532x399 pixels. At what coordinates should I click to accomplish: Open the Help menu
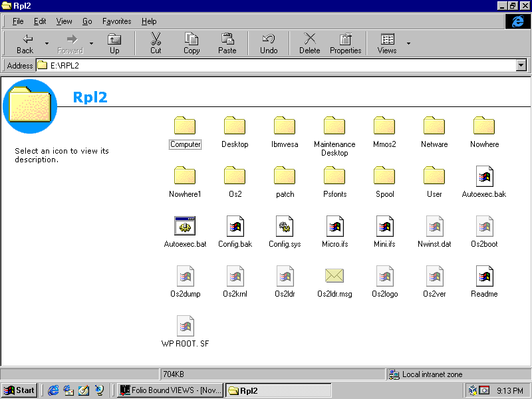(x=149, y=21)
